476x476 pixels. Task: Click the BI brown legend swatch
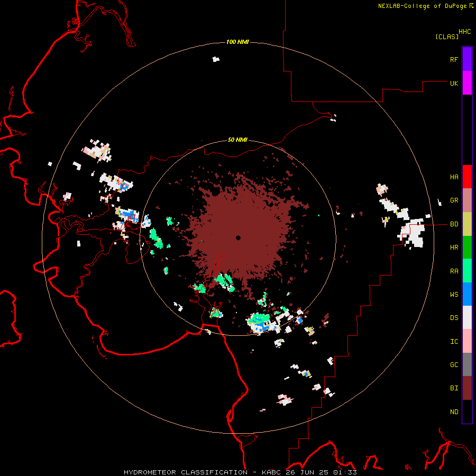467,388
